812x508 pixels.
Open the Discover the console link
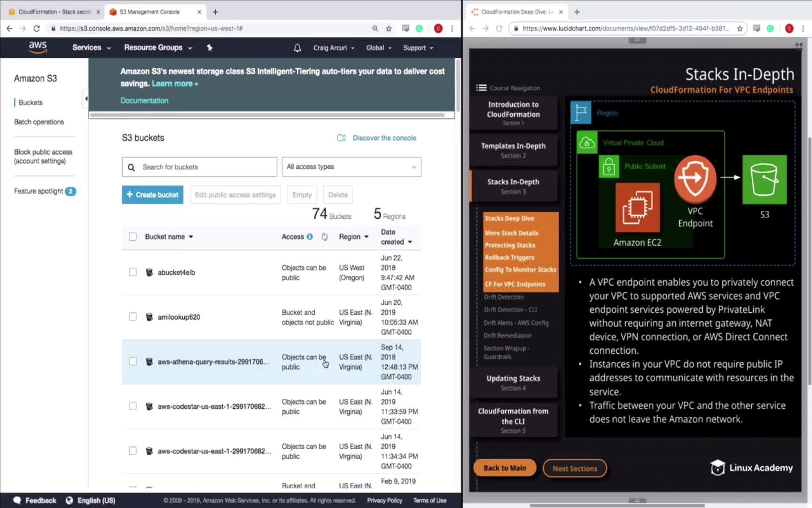384,138
